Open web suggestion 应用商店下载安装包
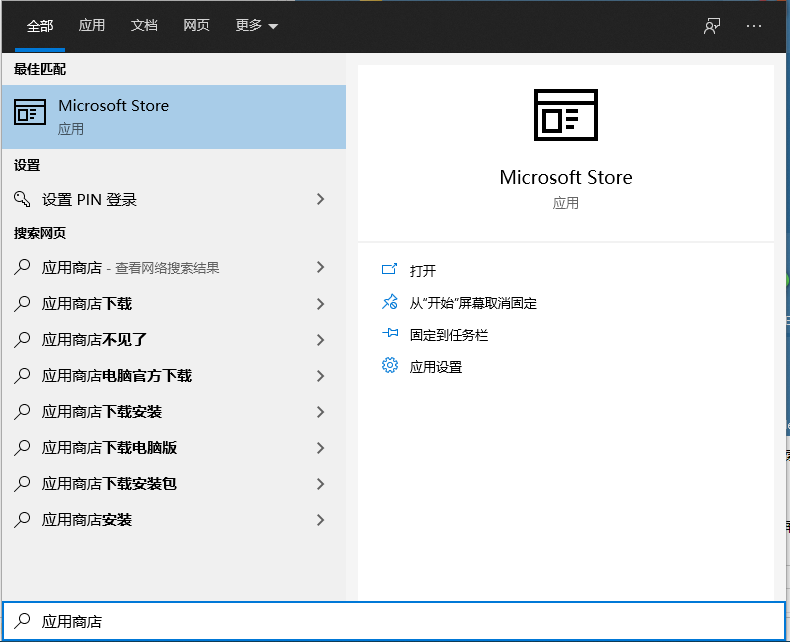 point(109,484)
